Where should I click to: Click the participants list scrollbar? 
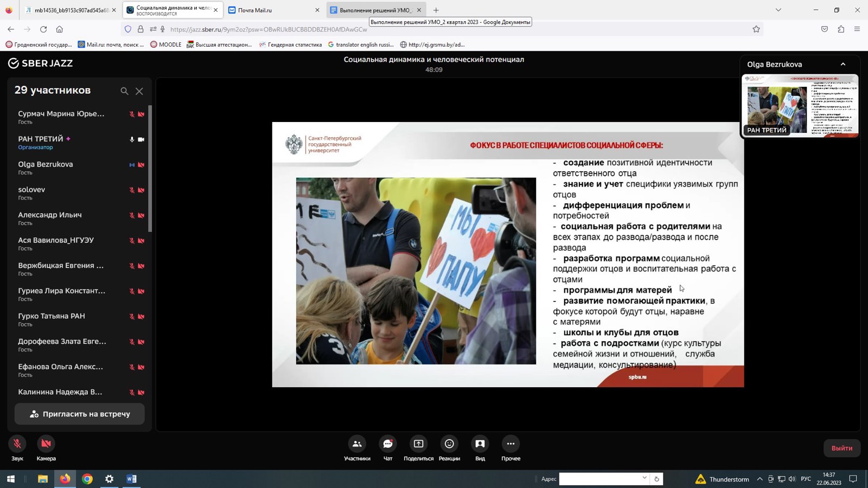(x=150, y=168)
